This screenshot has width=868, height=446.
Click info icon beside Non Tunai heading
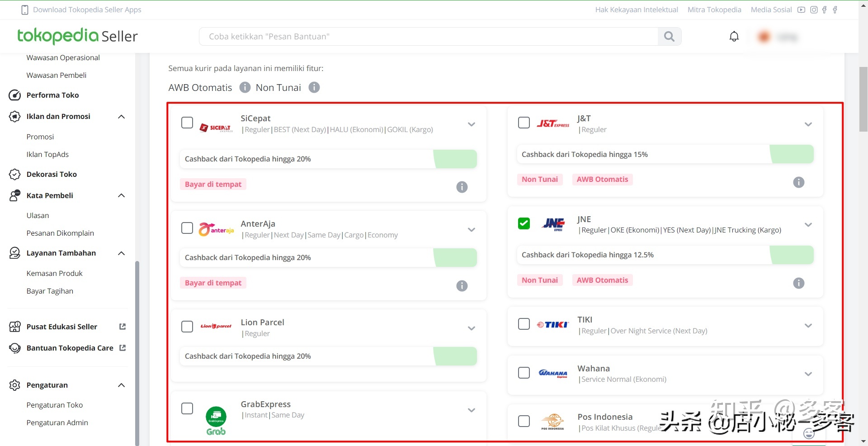(314, 87)
